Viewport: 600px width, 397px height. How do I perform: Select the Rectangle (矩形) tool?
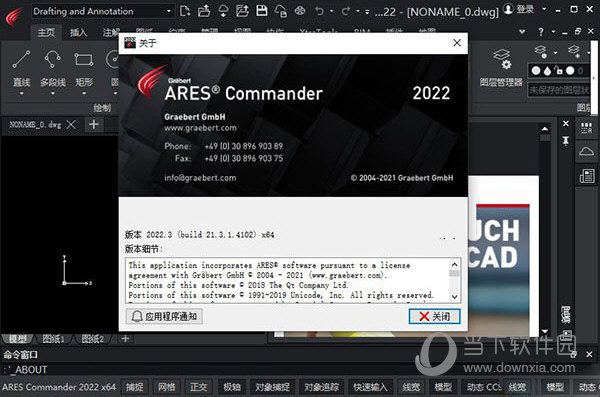point(84,68)
